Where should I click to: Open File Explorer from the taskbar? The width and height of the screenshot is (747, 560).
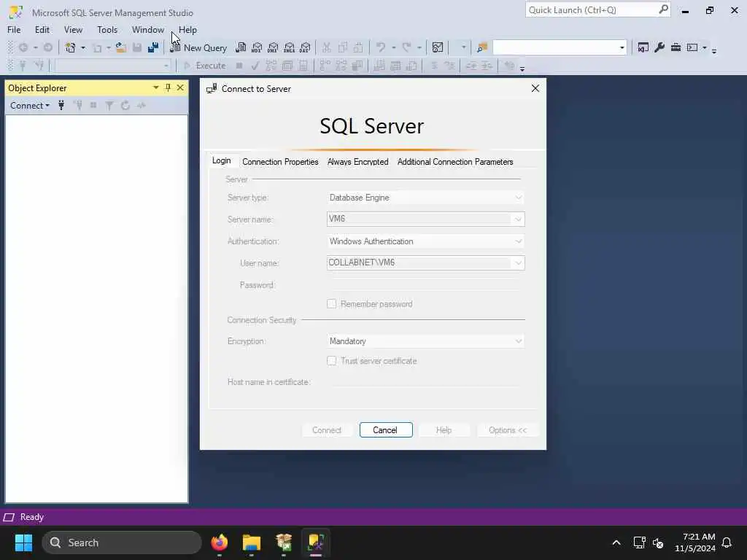[x=252, y=542]
